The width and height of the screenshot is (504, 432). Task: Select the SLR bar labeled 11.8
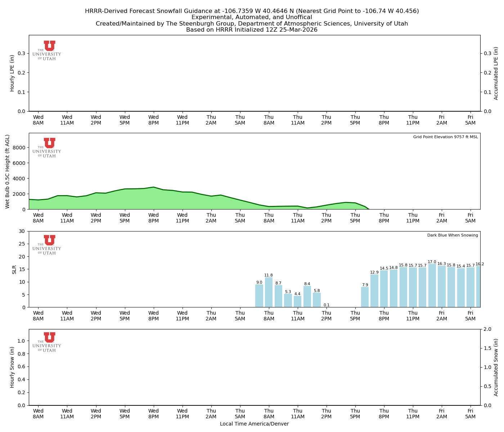(269, 292)
